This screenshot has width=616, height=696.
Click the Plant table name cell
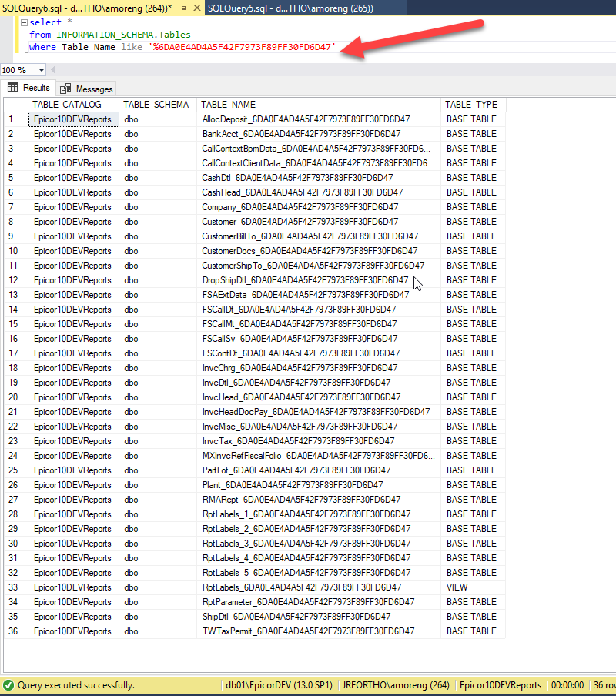[319, 486]
